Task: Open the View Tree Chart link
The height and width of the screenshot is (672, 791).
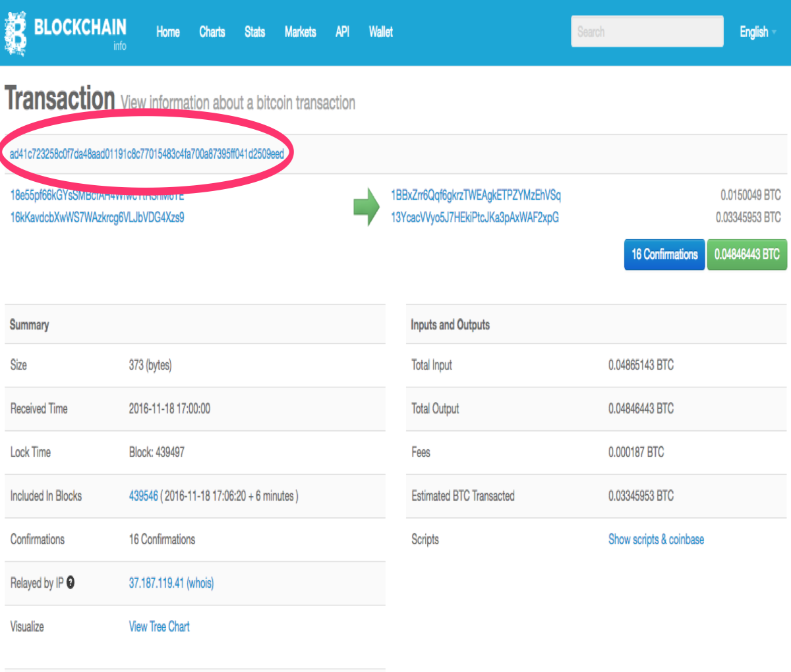Action: tap(159, 627)
